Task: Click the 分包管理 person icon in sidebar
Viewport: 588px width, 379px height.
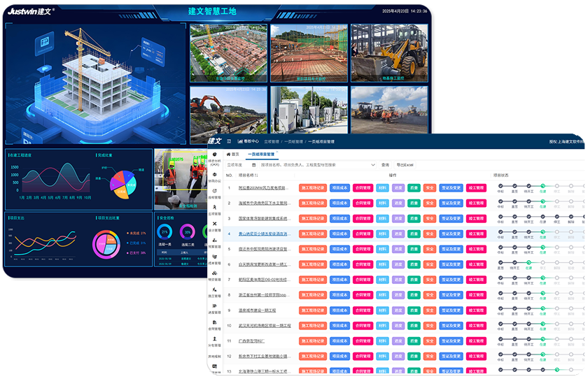Action: [214, 340]
